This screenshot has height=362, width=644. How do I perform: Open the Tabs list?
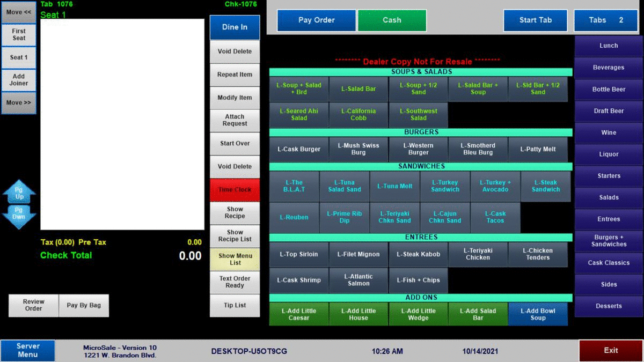coord(605,20)
